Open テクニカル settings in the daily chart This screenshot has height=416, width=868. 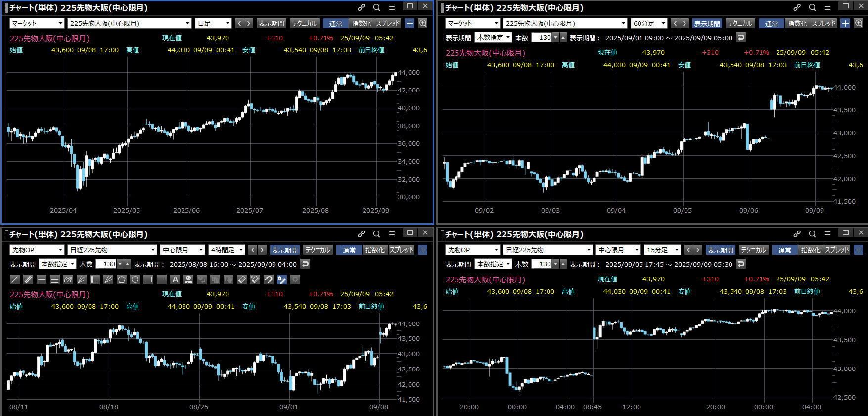(x=304, y=23)
